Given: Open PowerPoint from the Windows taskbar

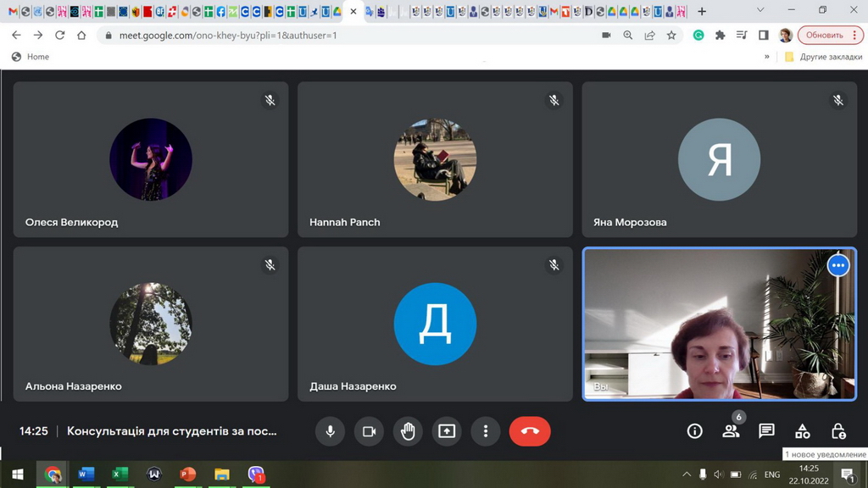Looking at the screenshot, I should pos(188,474).
